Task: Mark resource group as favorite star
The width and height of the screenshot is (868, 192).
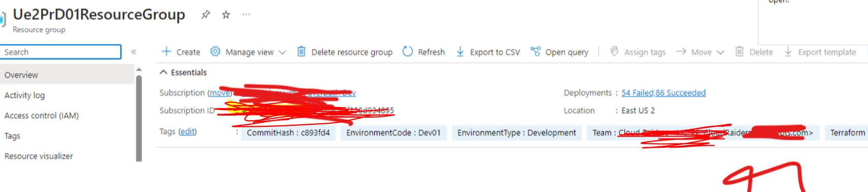Action: click(x=226, y=15)
